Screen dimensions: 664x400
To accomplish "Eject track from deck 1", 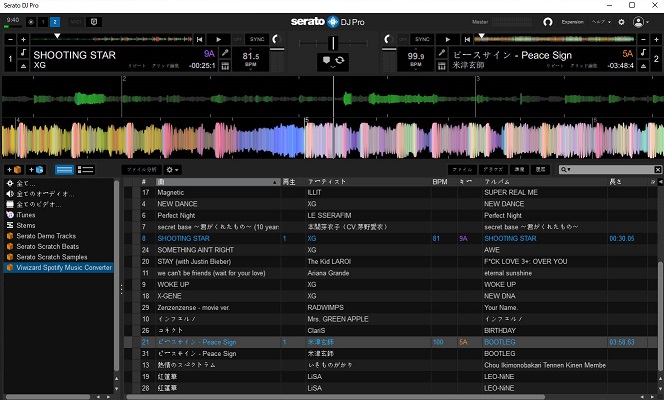I will pos(23,66).
